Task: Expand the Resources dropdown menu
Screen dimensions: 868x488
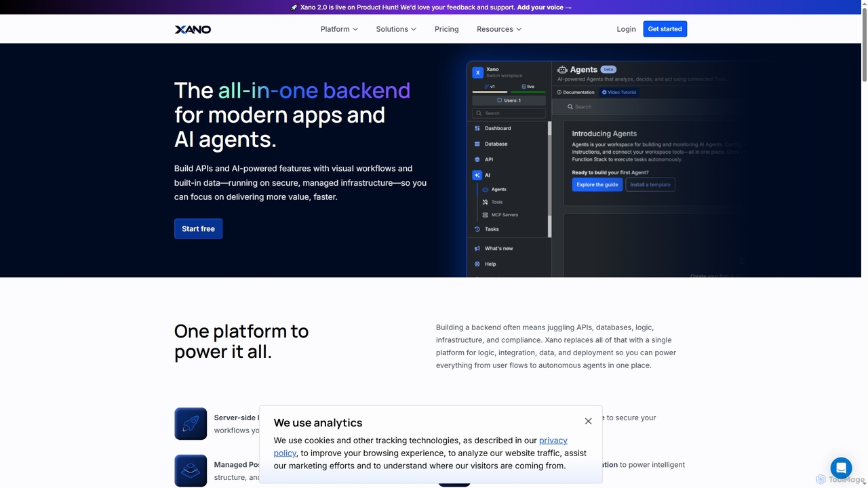Action: 499,29
